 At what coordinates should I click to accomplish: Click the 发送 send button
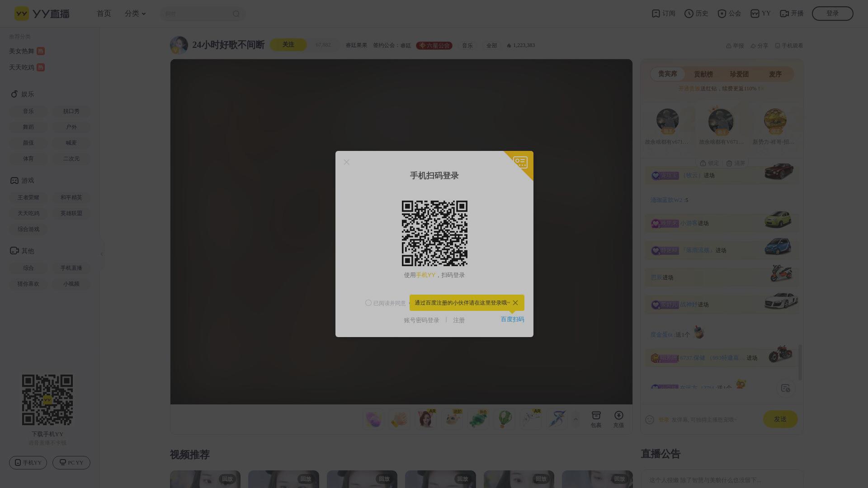click(780, 419)
